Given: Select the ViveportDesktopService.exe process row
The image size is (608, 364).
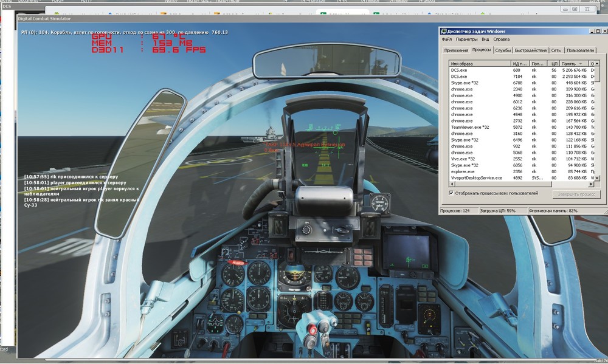Looking at the screenshot, I should (522, 178).
